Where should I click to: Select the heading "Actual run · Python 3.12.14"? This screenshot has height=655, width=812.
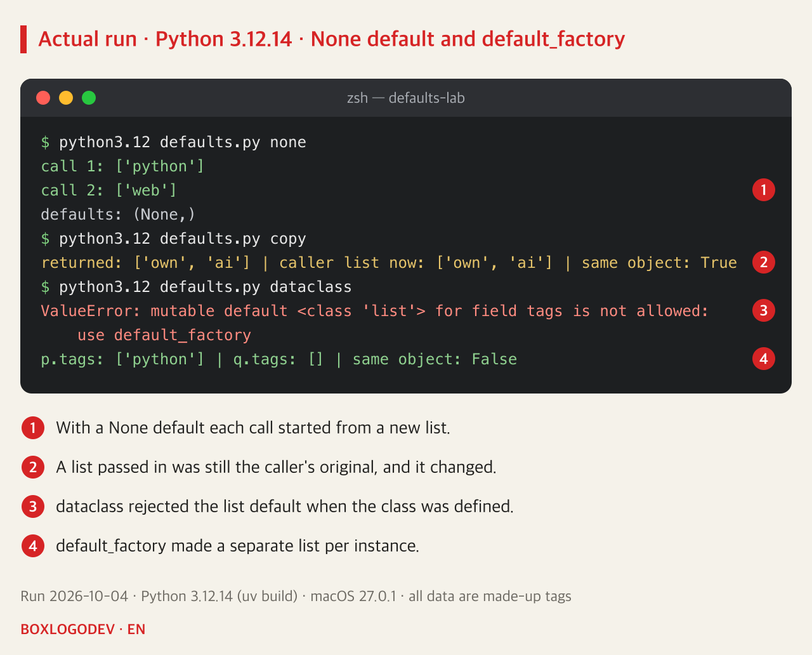(165, 39)
